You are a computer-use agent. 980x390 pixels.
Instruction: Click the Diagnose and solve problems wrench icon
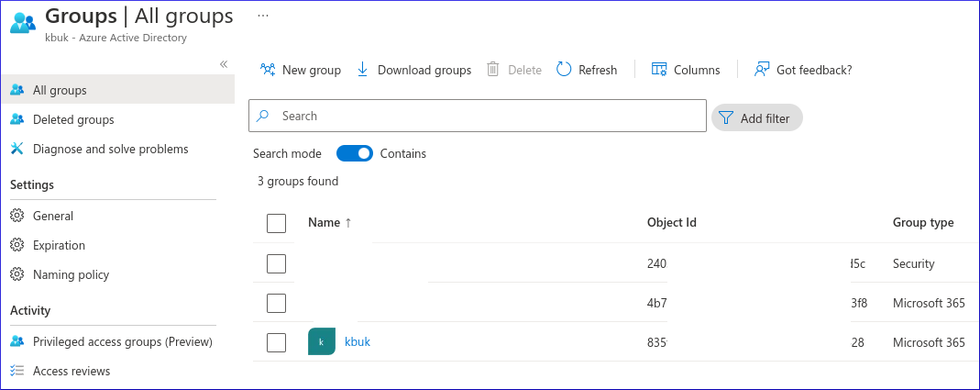tap(17, 149)
